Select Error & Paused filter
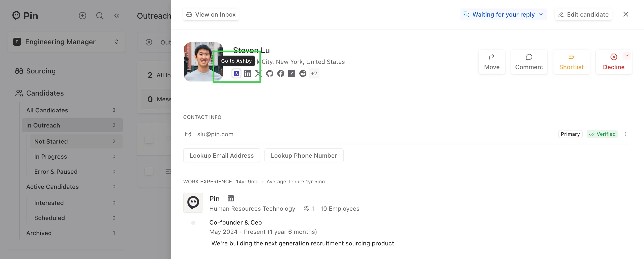This screenshot has height=259, width=644. click(76, 171)
